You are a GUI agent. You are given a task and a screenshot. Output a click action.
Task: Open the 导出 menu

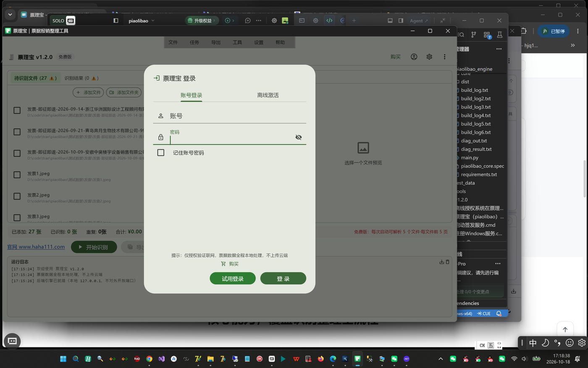[x=216, y=42]
